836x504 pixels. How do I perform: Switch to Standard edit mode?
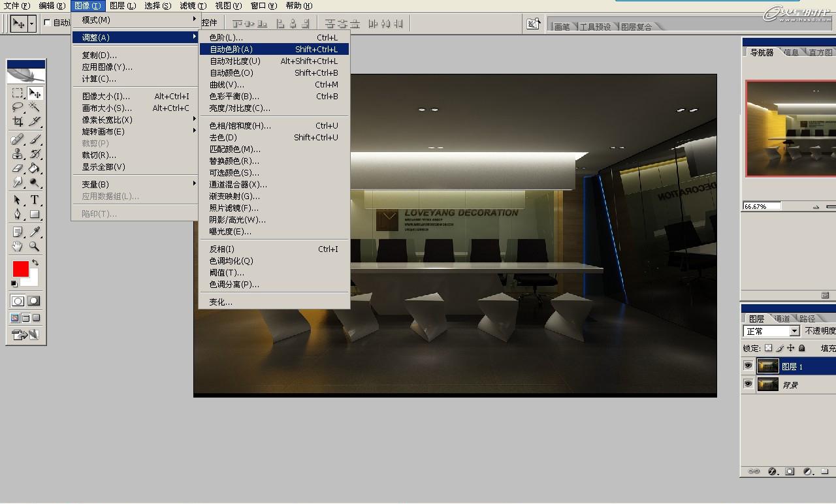[18, 301]
